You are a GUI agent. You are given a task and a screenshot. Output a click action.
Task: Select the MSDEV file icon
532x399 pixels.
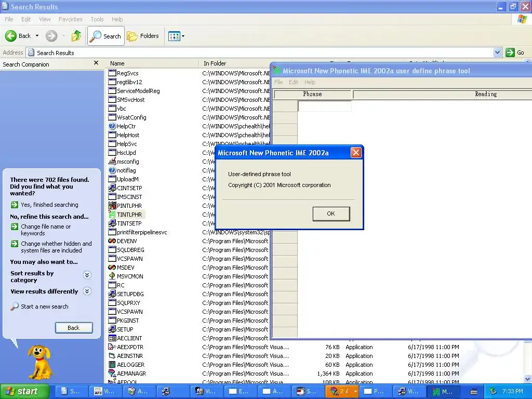coord(112,267)
